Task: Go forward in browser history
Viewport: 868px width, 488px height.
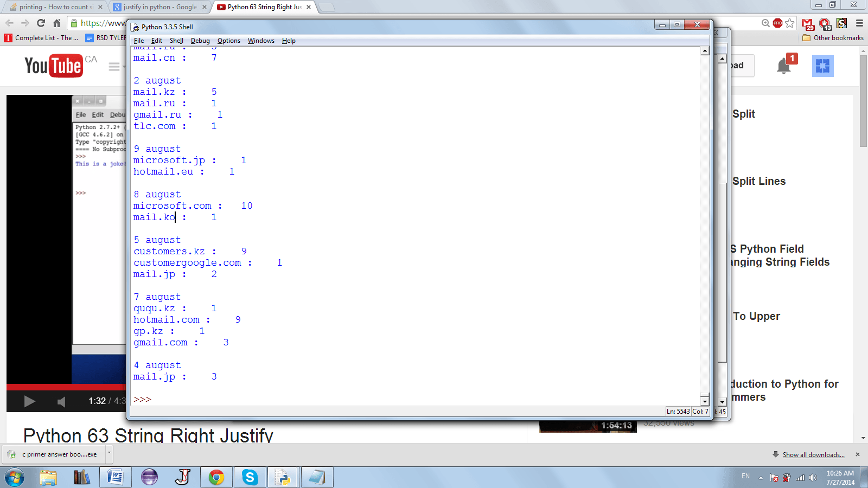Action: click(x=25, y=23)
